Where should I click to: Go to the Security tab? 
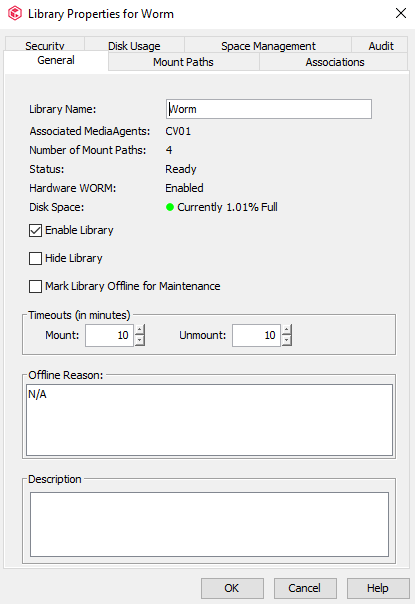point(45,45)
